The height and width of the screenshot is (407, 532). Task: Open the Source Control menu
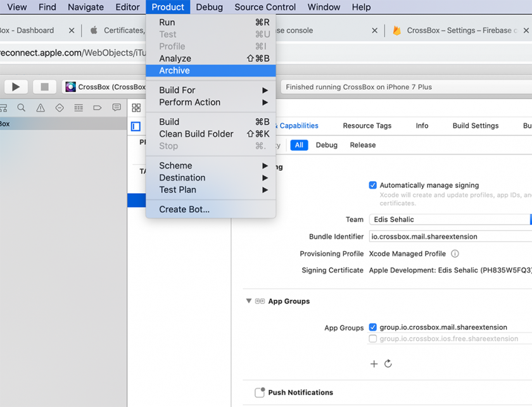tap(265, 7)
